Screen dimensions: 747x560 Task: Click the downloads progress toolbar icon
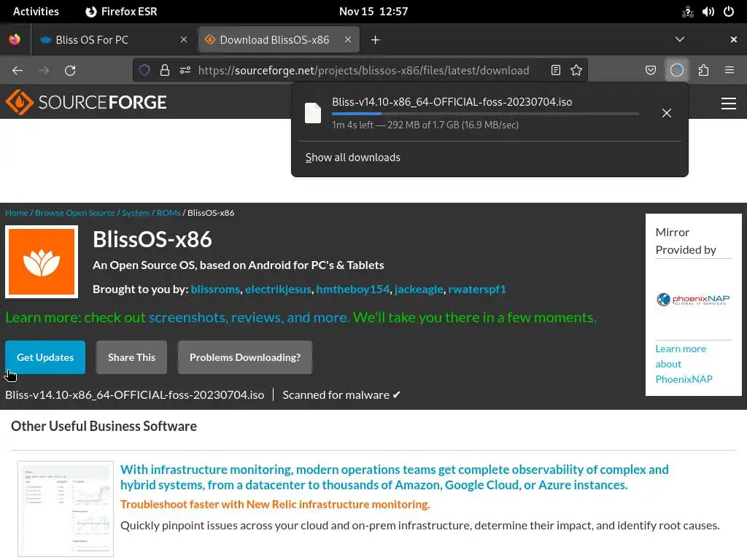pyautogui.click(x=677, y=71)
